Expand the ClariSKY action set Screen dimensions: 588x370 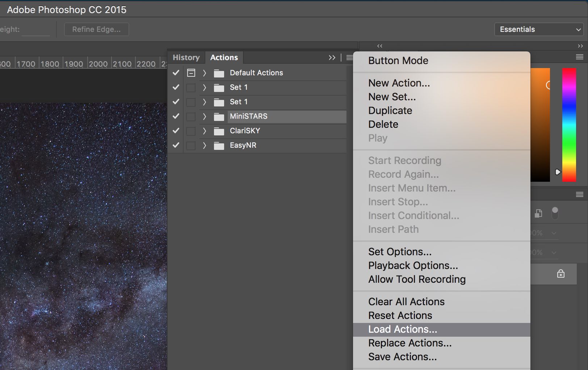click(x=205, y=131)
